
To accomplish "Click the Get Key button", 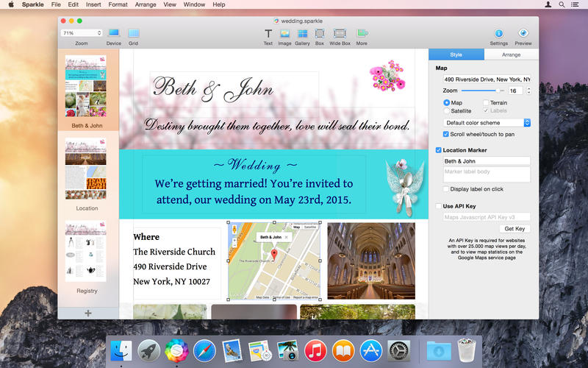I will pos(514,229).
